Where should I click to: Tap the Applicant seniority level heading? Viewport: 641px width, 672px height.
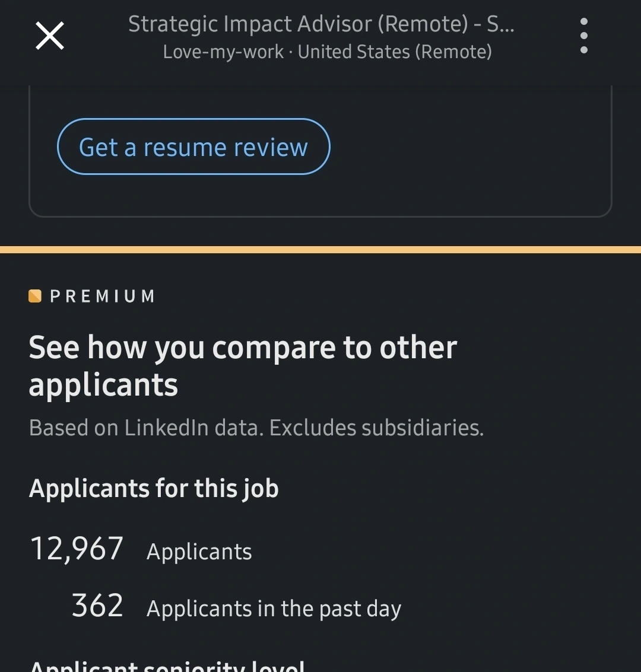pyautogui.click(x=167, y=667)
